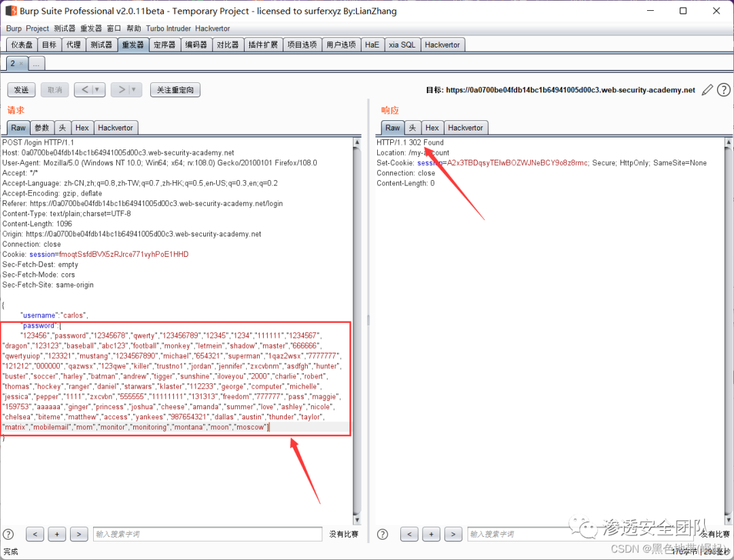
Task: Switch to the 项目选项 tab
Action: point(302,45)
